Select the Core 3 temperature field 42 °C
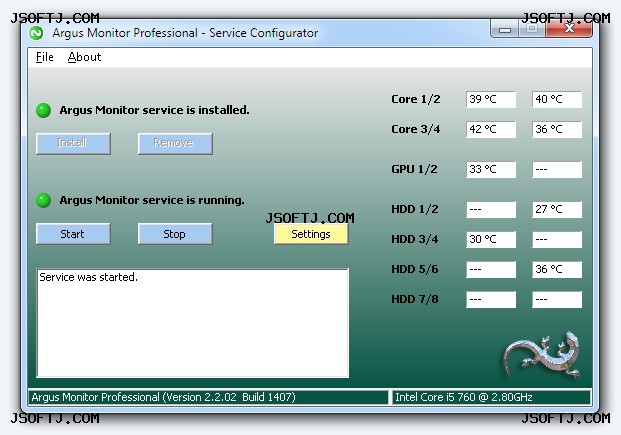The image size is (621, 435). [x=491, y=130]
